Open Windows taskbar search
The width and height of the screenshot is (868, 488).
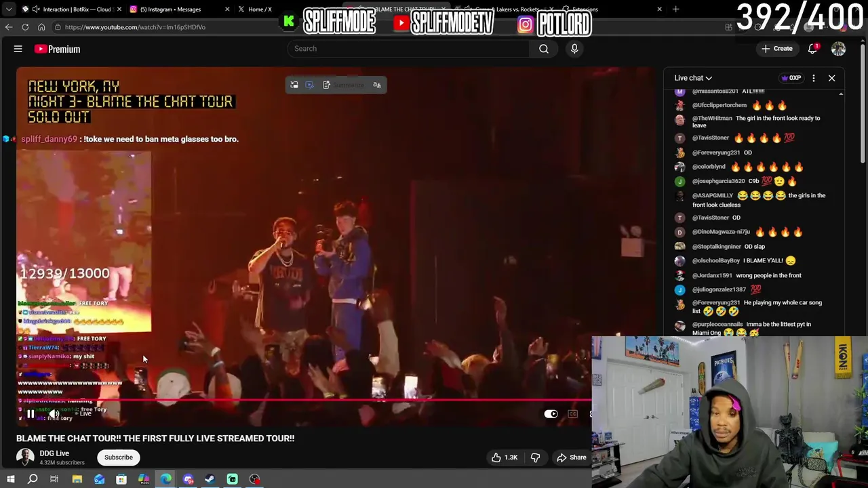pos(33,479)
